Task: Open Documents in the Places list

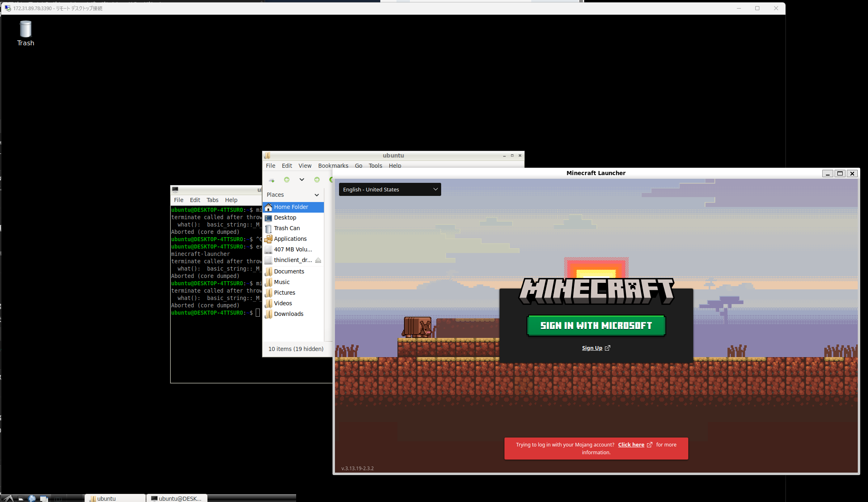Action: [x=294, y=271]
